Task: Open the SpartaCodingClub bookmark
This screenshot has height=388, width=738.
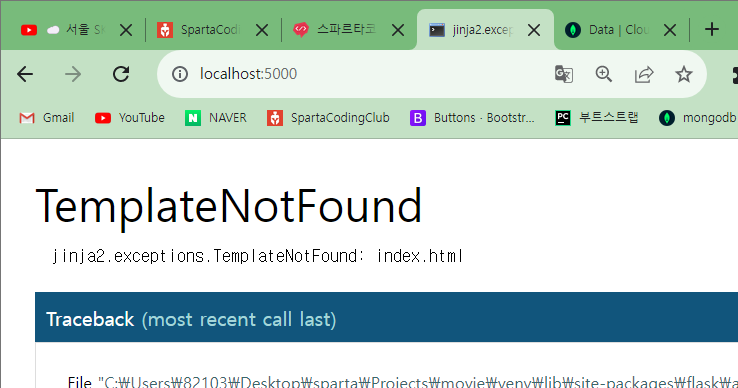Action: point(328,118)
